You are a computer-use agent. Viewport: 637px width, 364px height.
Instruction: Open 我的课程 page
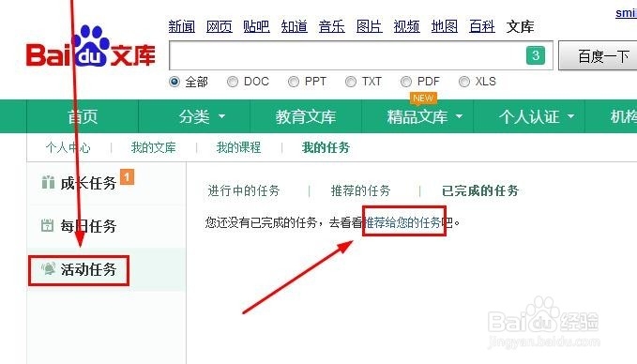[x=238, y=147]
